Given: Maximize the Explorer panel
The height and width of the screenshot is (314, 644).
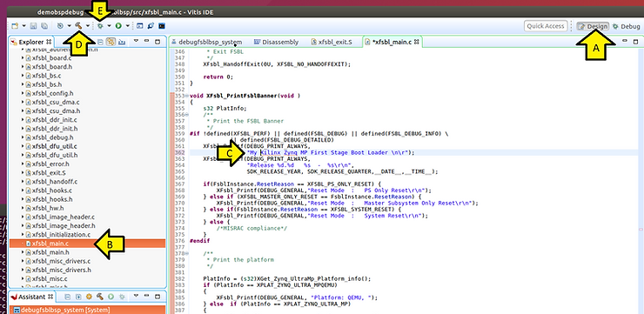Looking at the screenshot, I should pos(158,42).
